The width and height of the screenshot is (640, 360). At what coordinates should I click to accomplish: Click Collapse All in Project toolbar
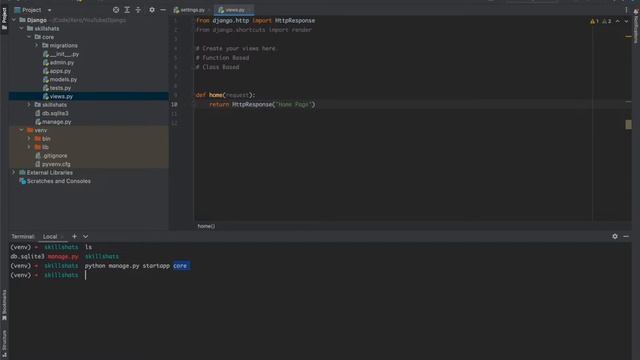pos(138,10)
